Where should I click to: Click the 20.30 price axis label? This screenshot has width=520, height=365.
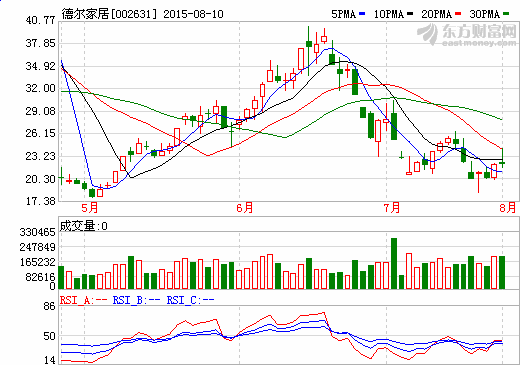pos(40,179)
